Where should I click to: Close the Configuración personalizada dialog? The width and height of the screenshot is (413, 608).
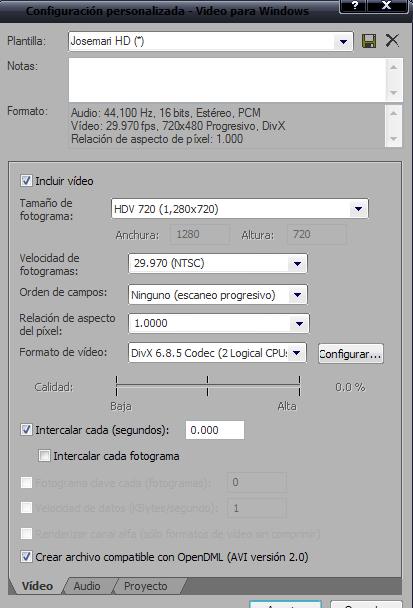(387, 5)
